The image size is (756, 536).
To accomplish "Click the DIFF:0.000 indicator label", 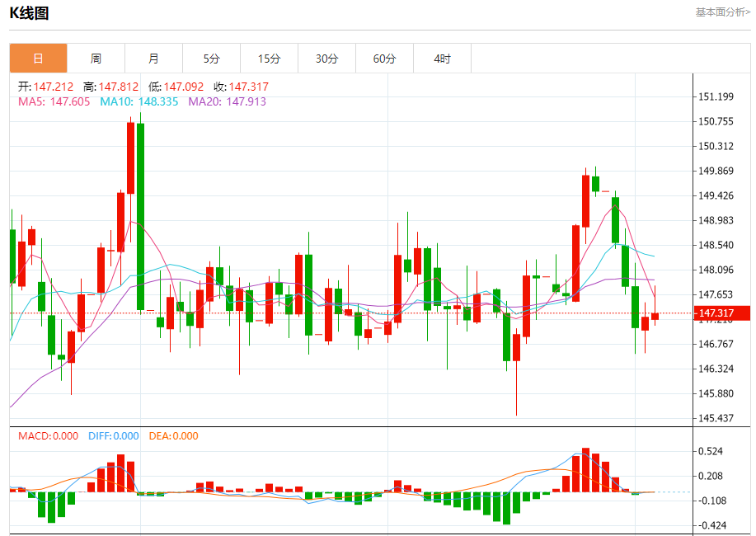I will 113,436.
